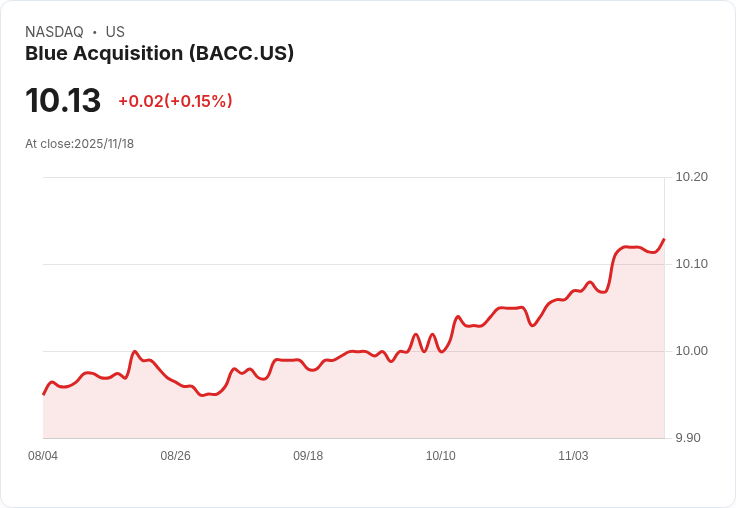The image size is (736, 508).
Task: Click the 09/18 date on x-axis
Action: (x=308, y=456)
